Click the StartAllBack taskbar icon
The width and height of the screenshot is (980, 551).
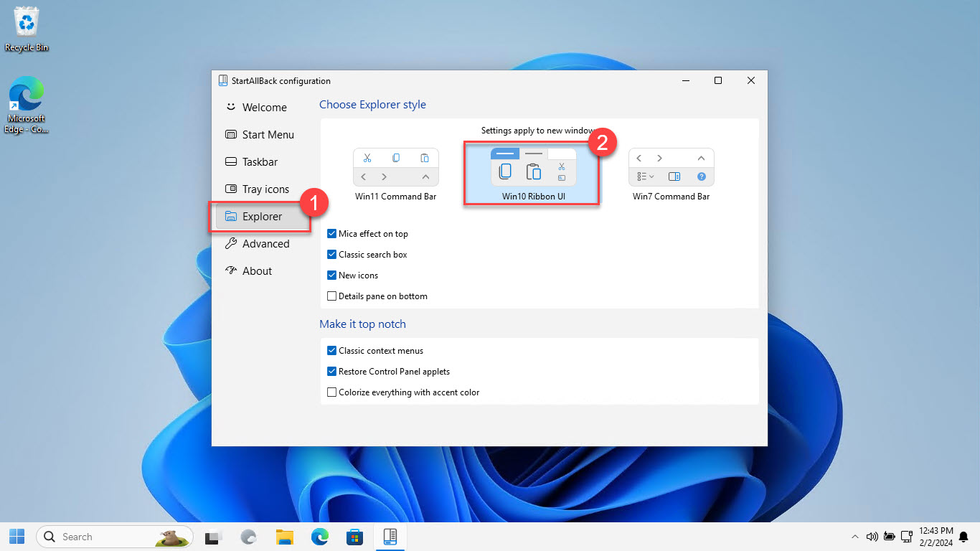click(390, 536)
